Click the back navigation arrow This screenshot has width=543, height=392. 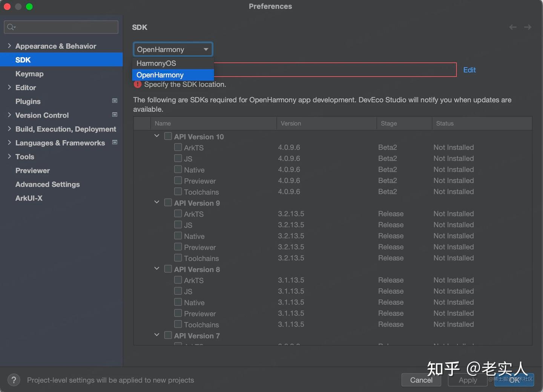(513, 27)
